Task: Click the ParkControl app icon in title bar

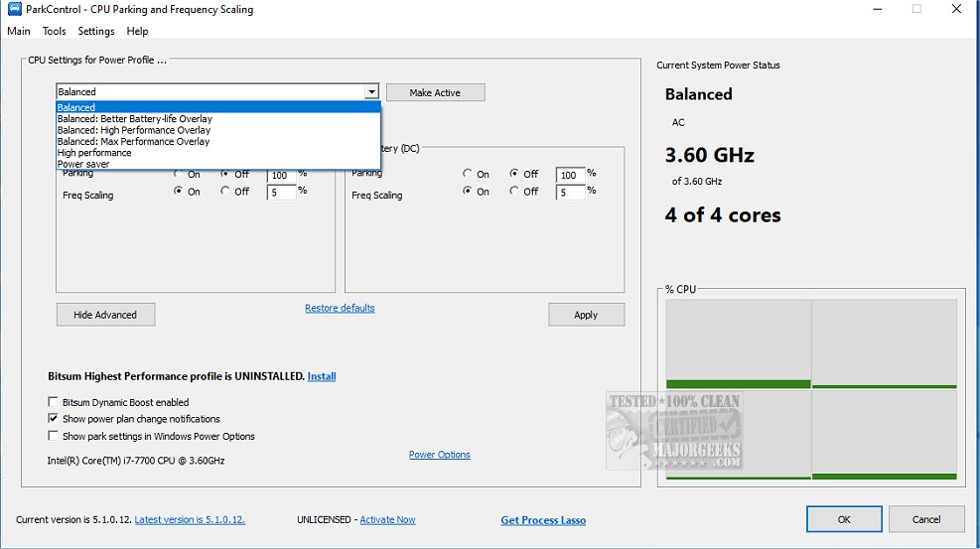Action: (14, 9)
